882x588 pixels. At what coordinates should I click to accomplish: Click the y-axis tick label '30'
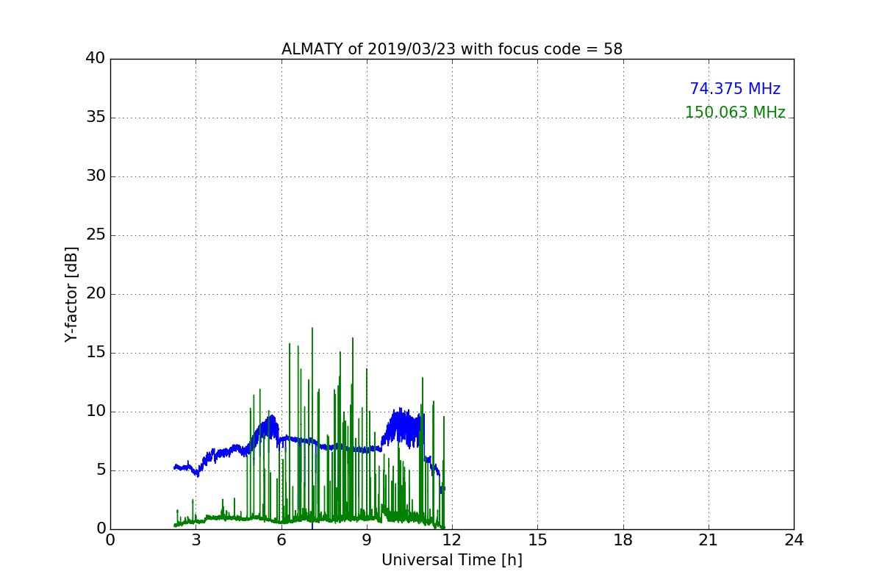96,176
